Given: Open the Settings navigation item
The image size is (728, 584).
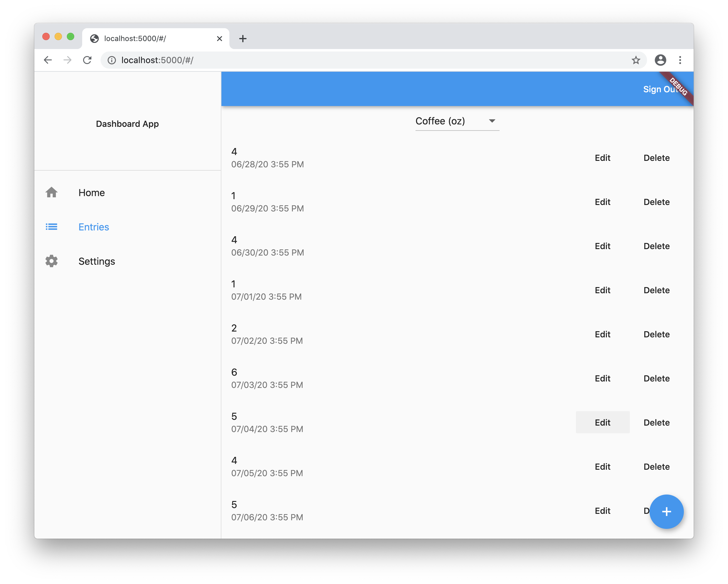Looking at the screenshot, I should click(128, 261).
